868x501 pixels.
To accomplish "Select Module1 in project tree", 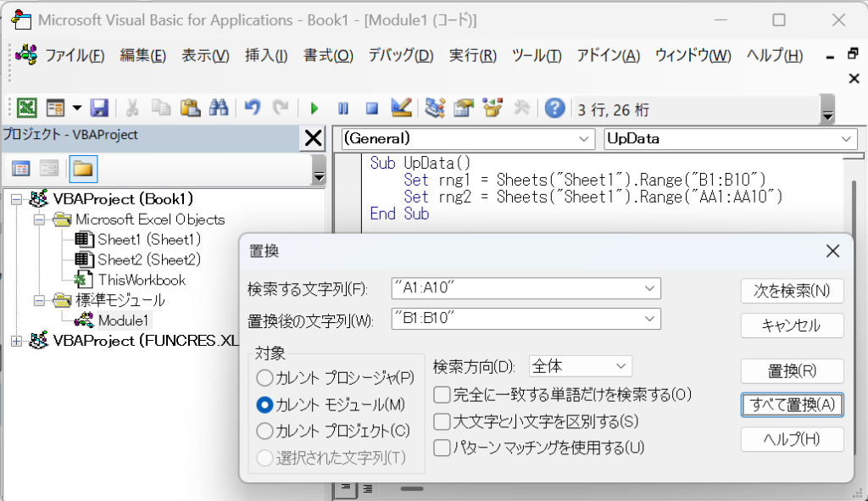I will coord(123,320).
